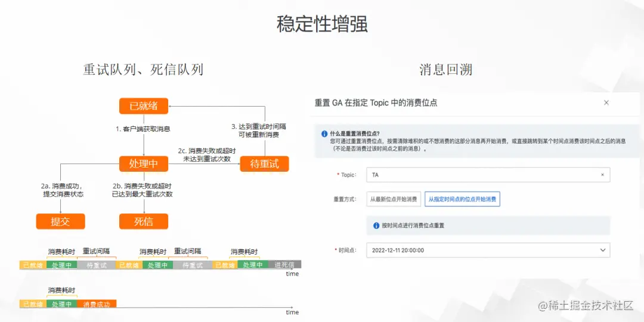644x322 pixels.
Task: Open the 时间点 dropdown showing 2022-12-11 20:00:00
Action: (488, 250)
